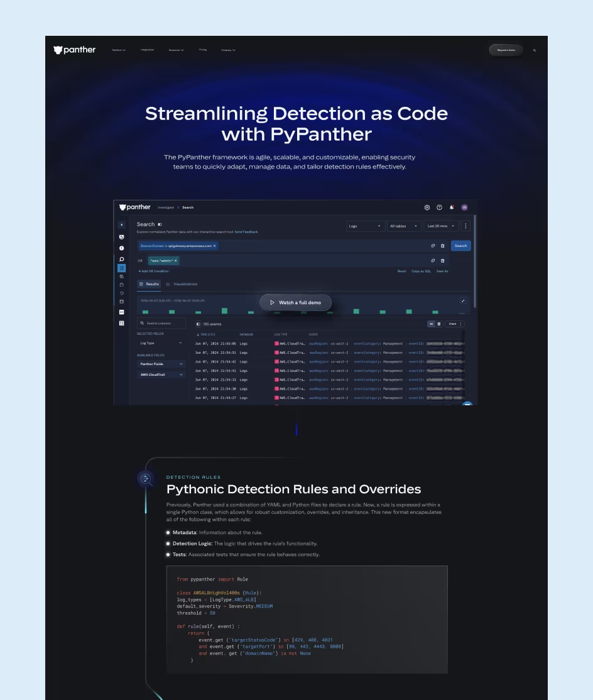Copy the Source Domain filter row
Screen dimensions: 593x700
coord(433,246)
